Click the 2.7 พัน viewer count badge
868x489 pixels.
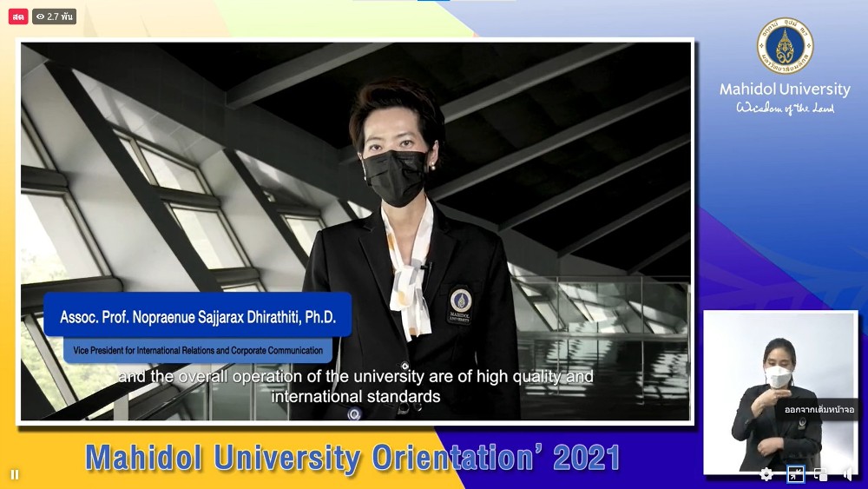(x=54, y=17)
